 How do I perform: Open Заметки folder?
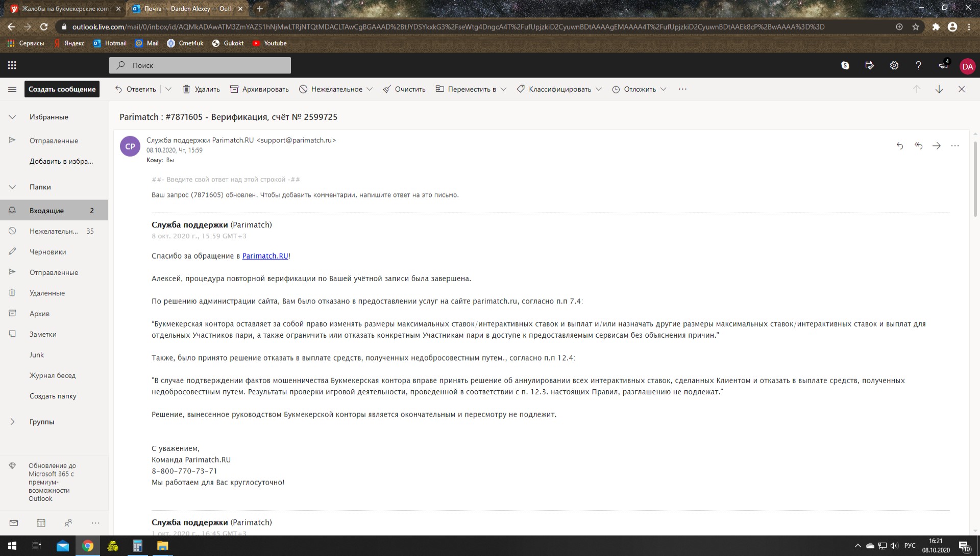pyautogui.click(x=54, y=334)
